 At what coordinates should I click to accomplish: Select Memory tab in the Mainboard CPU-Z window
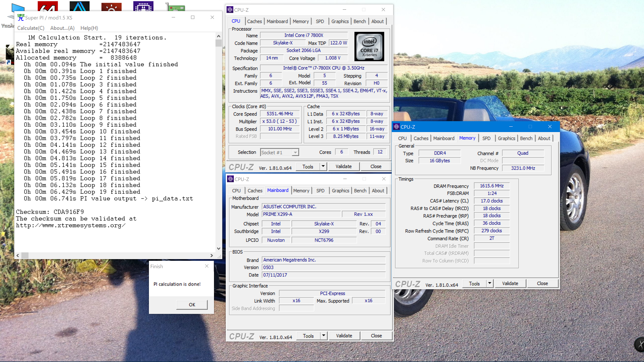[301, 190]
